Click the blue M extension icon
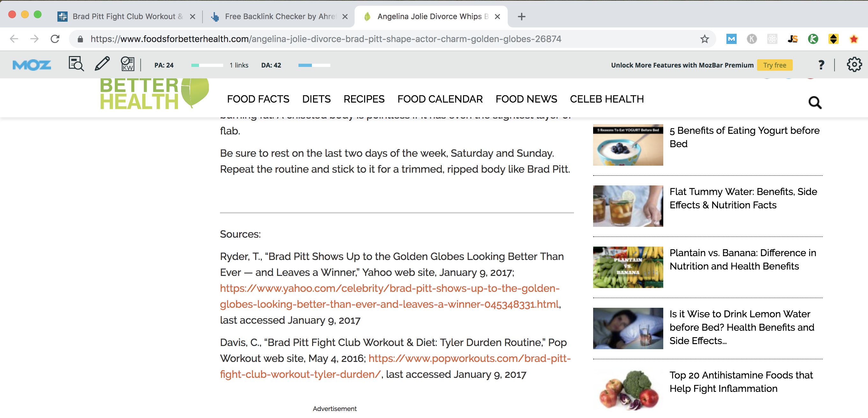 coord(731,39)
